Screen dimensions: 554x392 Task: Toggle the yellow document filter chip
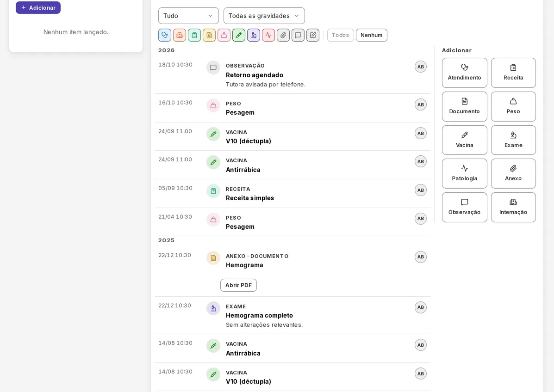click(209, 35)
